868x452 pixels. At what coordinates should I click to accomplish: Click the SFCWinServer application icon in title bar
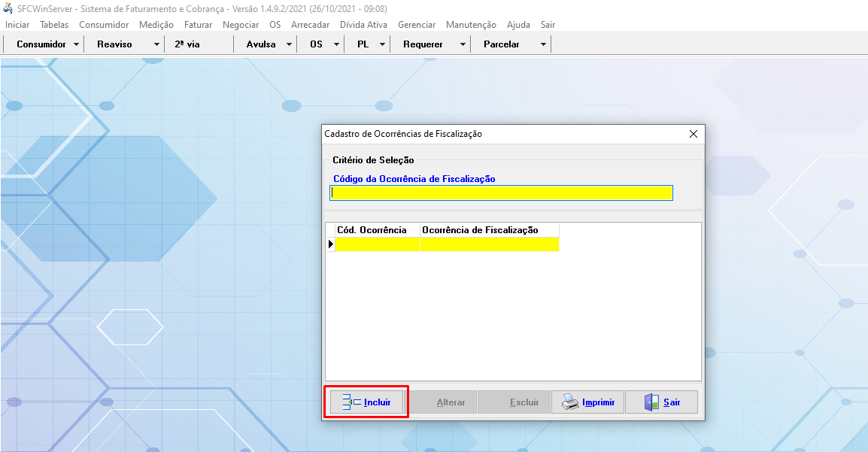point(8,8)
